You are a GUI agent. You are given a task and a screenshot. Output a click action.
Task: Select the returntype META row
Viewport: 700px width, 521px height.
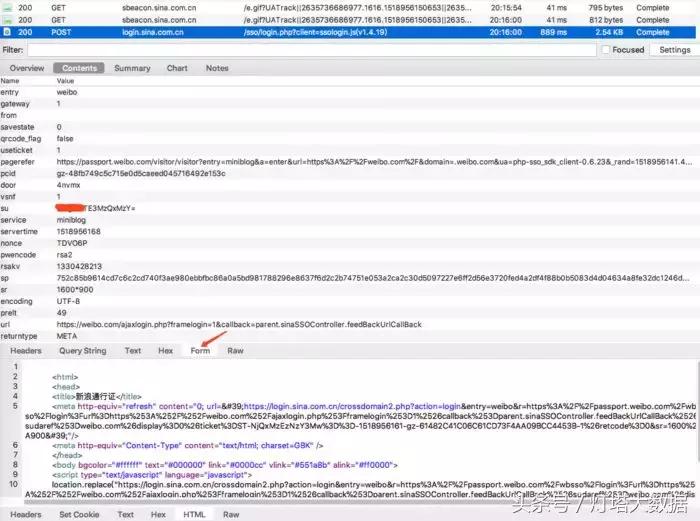point(348,336)
